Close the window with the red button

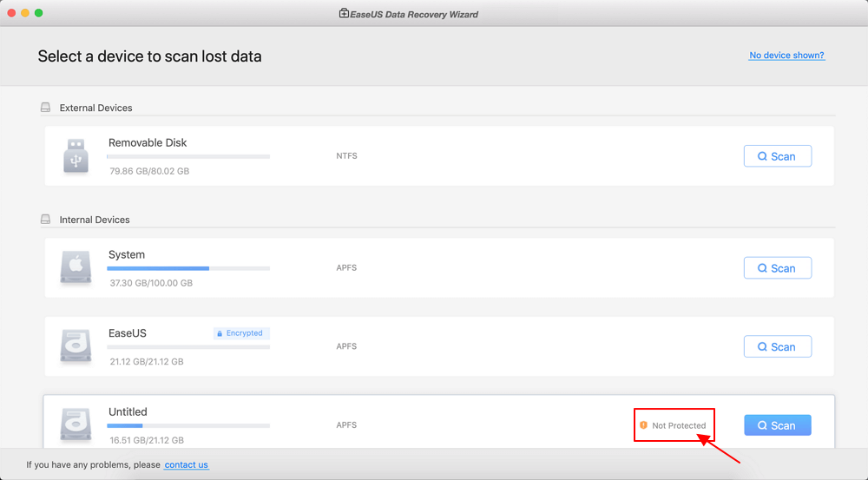[11, 13]
